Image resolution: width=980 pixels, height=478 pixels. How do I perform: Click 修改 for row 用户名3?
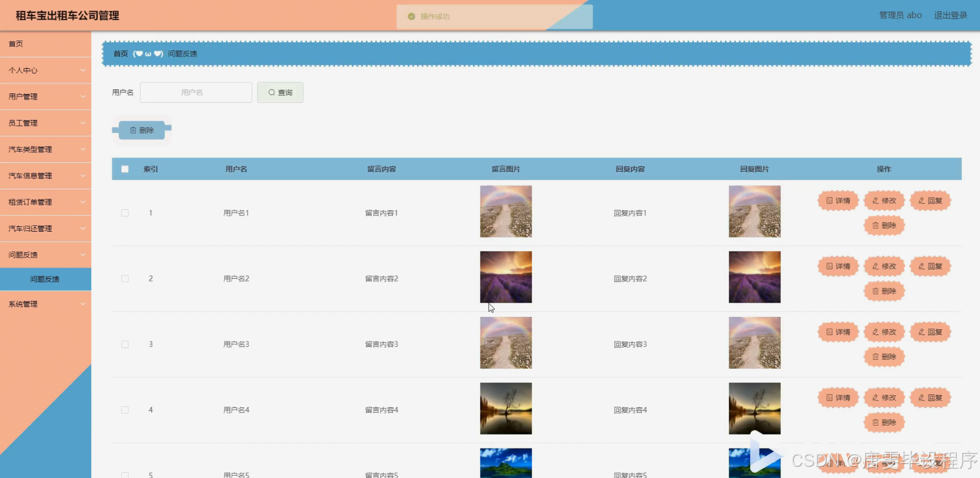(x=884, y=332)
